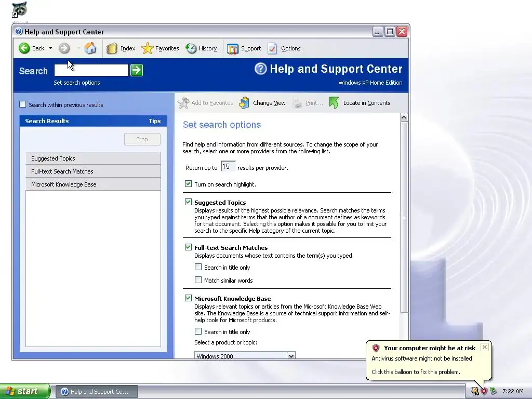
Task: Close the security warning balloon
Action: point(485,347)
